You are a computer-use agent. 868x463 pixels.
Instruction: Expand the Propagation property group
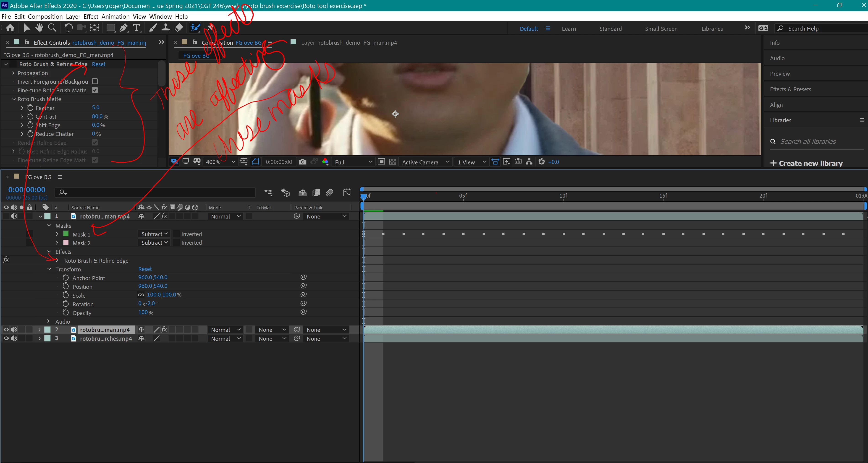[13, 73]
